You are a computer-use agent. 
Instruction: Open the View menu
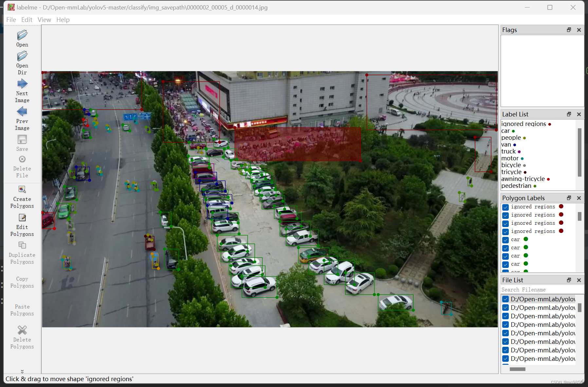pos(44,20)
